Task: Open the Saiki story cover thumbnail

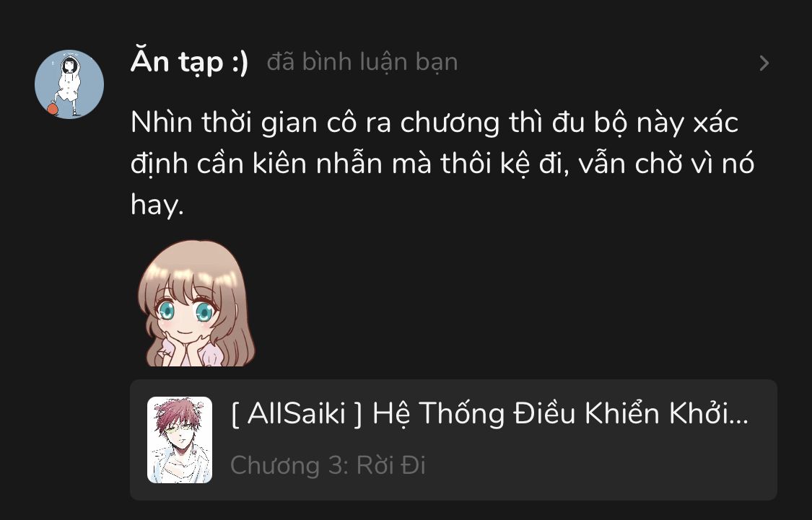Action: (x=180, y=440)
